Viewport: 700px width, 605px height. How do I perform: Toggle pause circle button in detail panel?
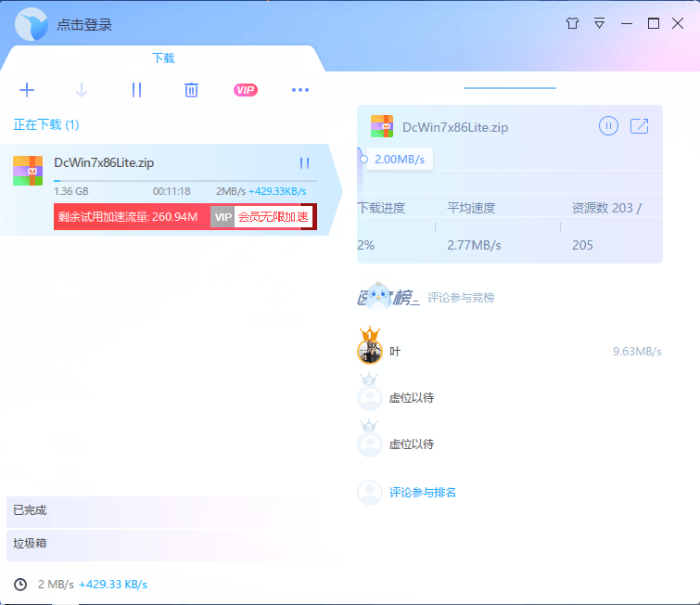coord(608,126)
